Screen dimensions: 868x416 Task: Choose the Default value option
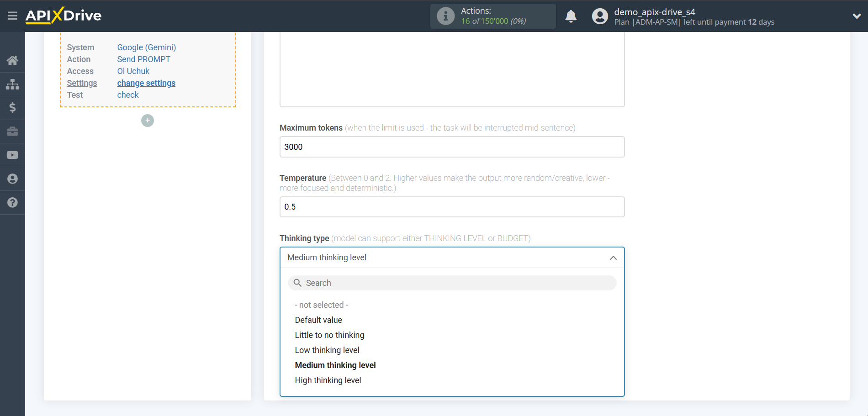[318, 320]
